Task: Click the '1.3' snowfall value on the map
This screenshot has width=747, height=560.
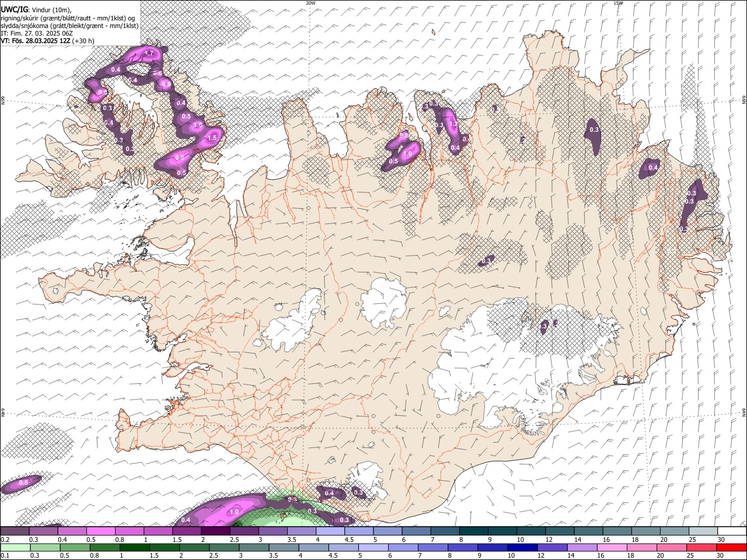Action: [x=453, y=124]
